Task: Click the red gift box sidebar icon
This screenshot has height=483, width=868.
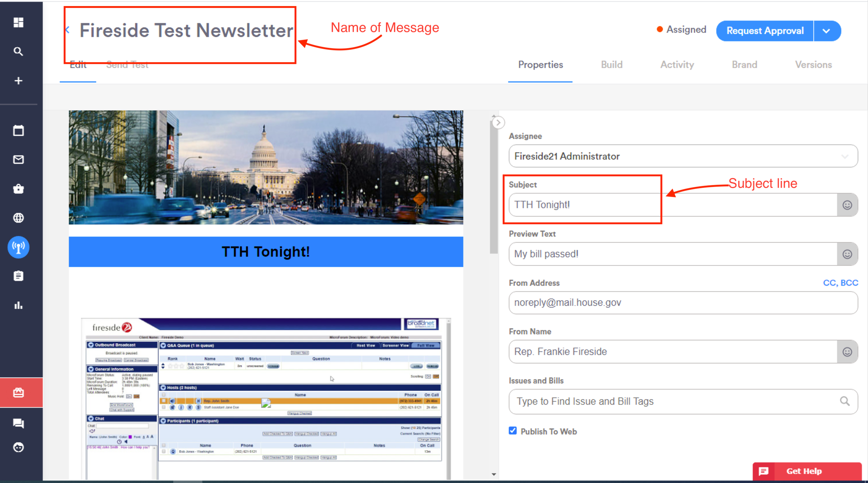Action: click(x=18, y=393)
